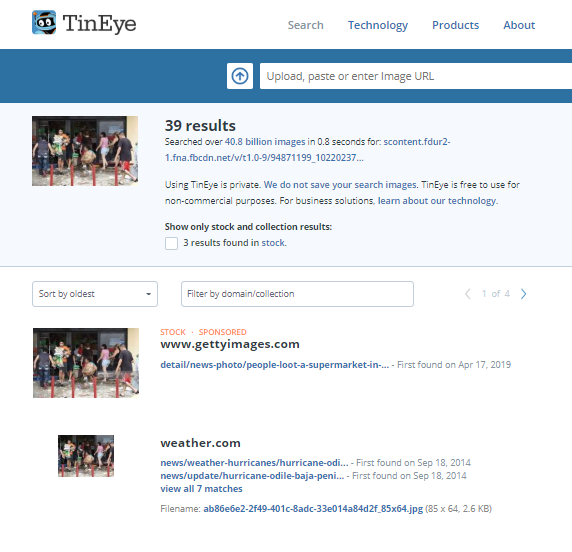The width and height of the screenshot is (572, 552).
Task: Open the gettyimages news-photo detail link
Action: pyautogui.click(x=275, y=365)
